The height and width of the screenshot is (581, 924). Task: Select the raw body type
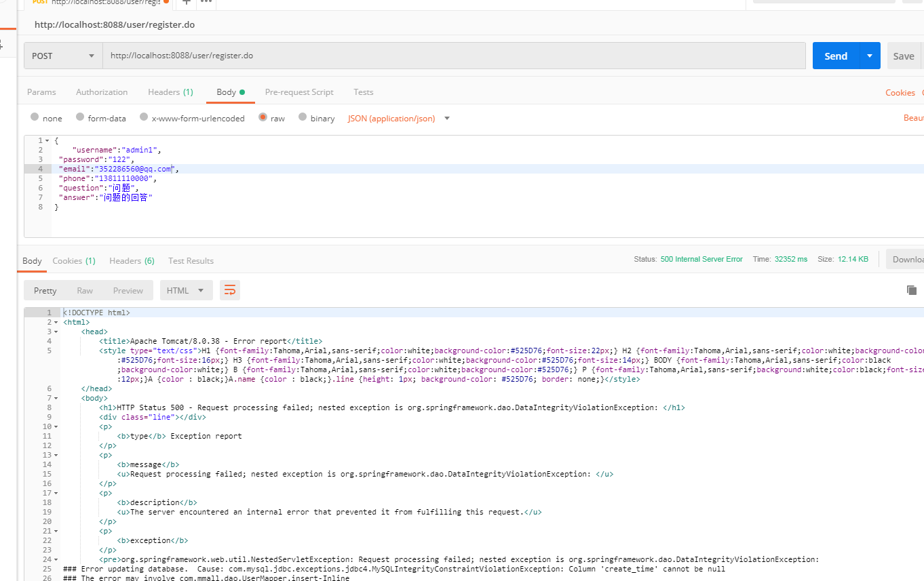(x=263, y=117)
